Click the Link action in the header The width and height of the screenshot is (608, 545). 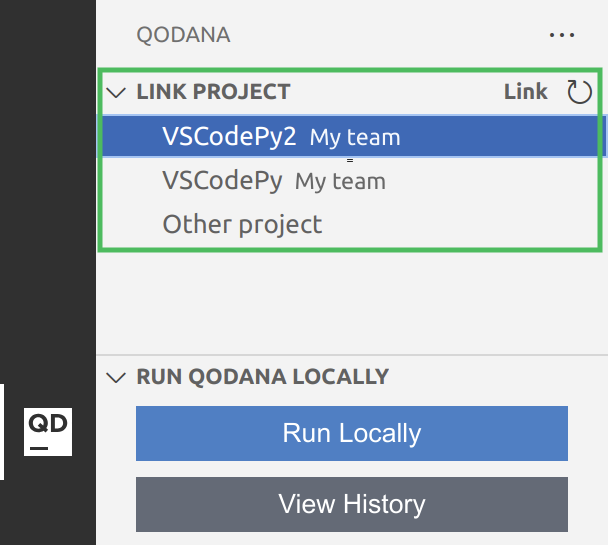coord(525,92)
